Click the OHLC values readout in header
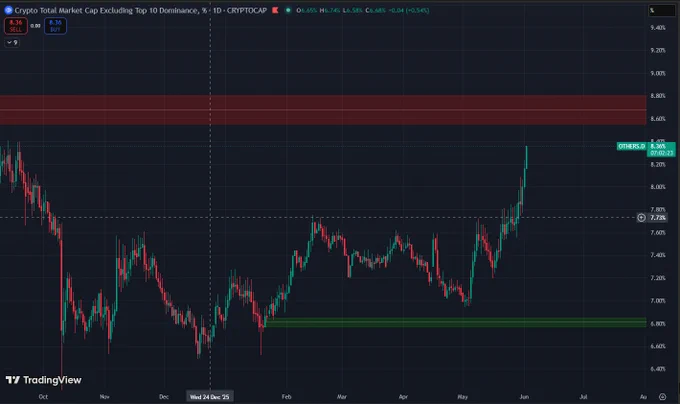680x404 pixels. 363,10
